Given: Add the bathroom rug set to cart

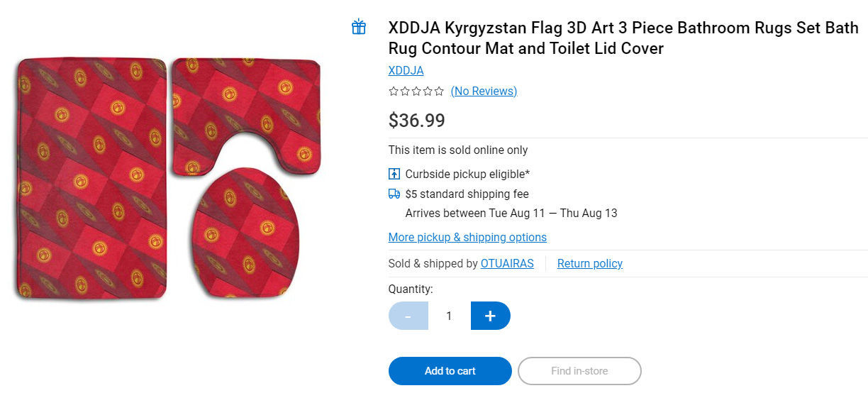Looking at the screenshot, I should [450, 371].
